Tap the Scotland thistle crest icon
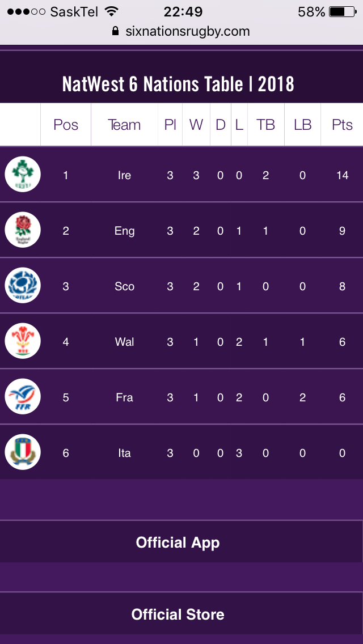 coord(23,286)
